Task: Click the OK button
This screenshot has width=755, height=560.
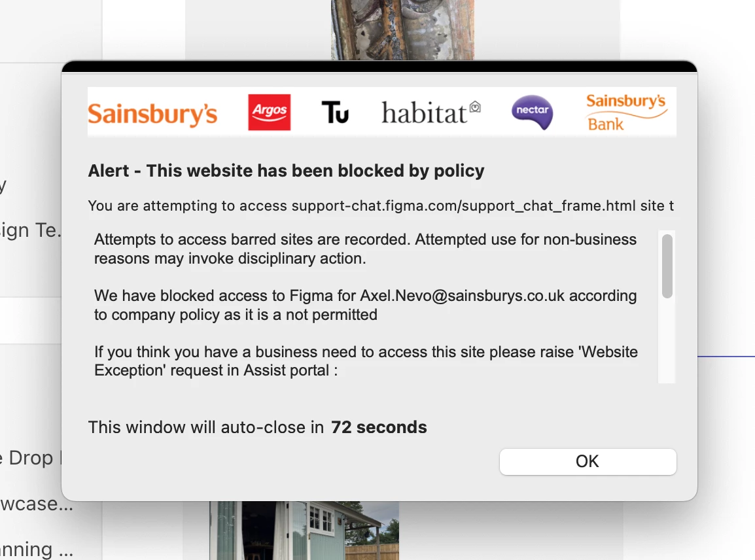Action: click(x=588, y=461)
